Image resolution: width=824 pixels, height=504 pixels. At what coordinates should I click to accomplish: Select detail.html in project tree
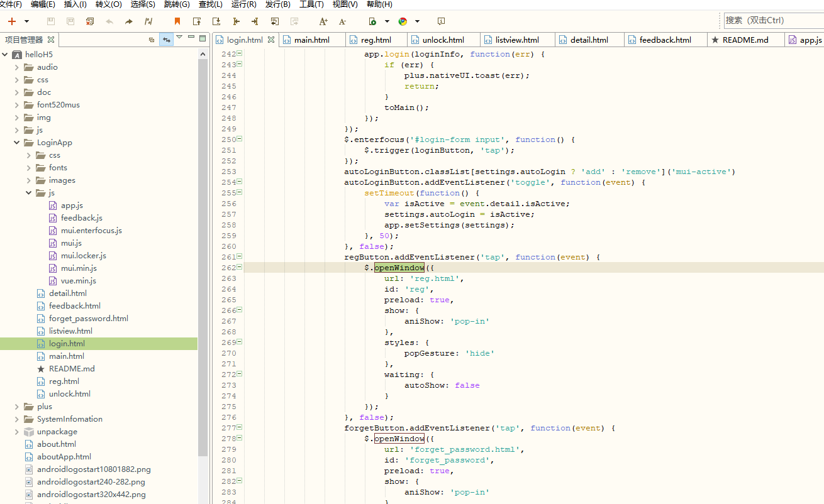click(67, 293)
